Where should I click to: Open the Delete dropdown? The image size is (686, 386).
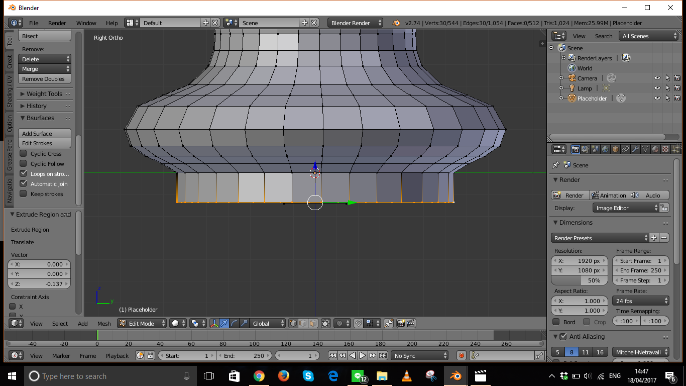[x=45, y=59]
